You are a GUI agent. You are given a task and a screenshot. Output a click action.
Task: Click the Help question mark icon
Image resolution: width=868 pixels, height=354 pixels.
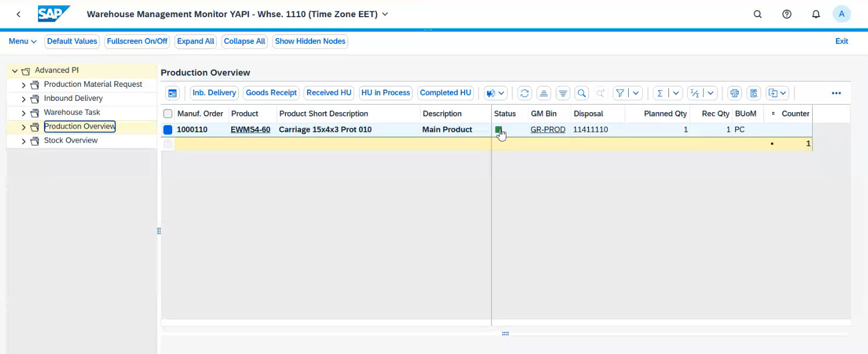[x=786, y=14]
